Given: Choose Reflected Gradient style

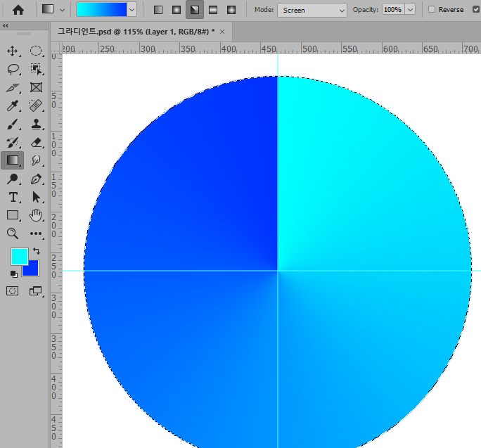Looking at the screenshot, I should click(x=213, y=10).
